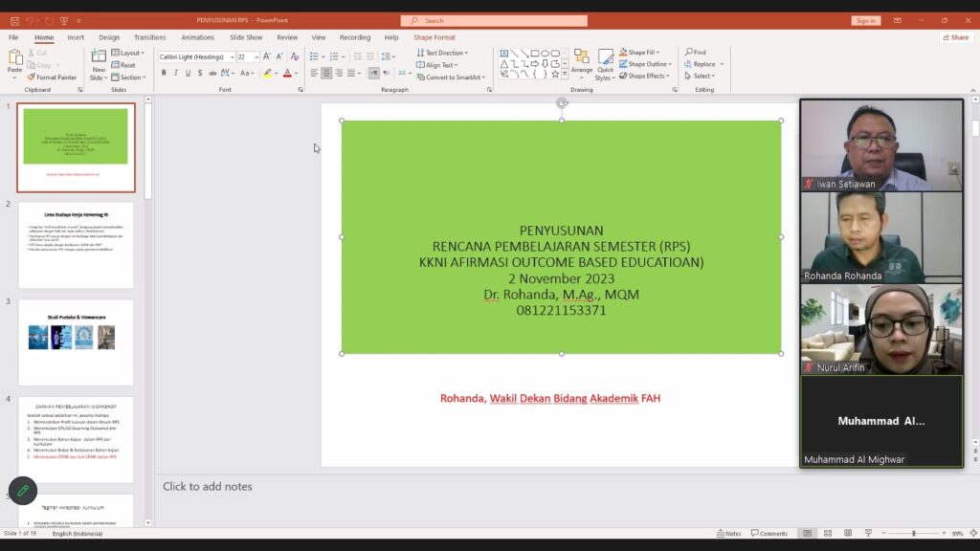The image size is (980, 551).
Task: Open the font name dropdown
Action: click(232, 57)
